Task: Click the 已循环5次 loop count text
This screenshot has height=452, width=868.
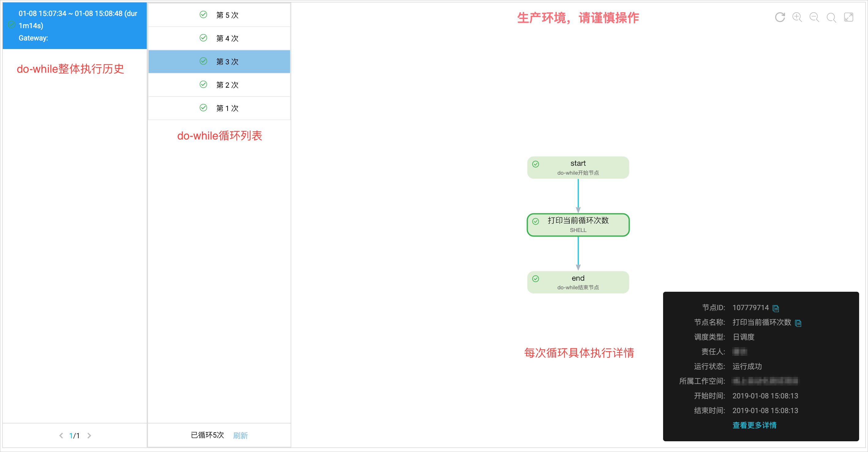Action: [207, 435]
